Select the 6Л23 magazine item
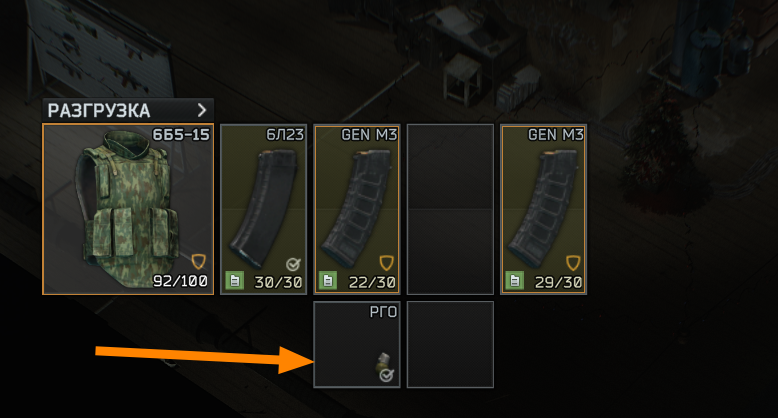This screenshot has width=778, height=418. (x=263, y=209)
